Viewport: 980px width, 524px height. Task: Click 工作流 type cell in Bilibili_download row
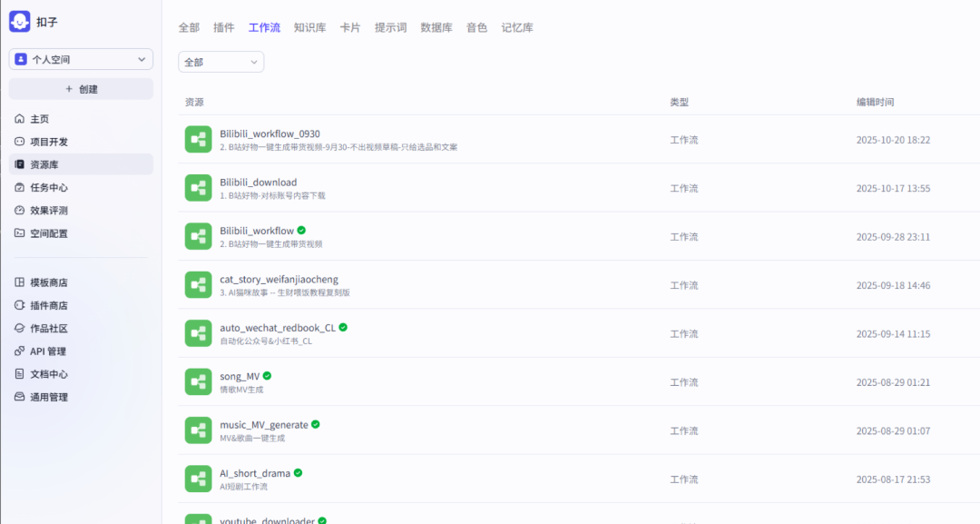(684, 188)
